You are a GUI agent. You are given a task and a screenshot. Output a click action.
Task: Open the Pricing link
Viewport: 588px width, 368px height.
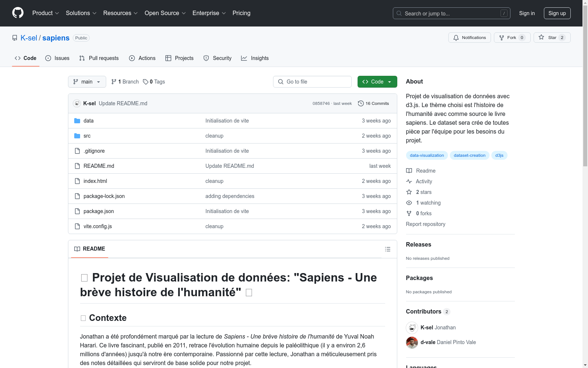click(x=241, y=13)
